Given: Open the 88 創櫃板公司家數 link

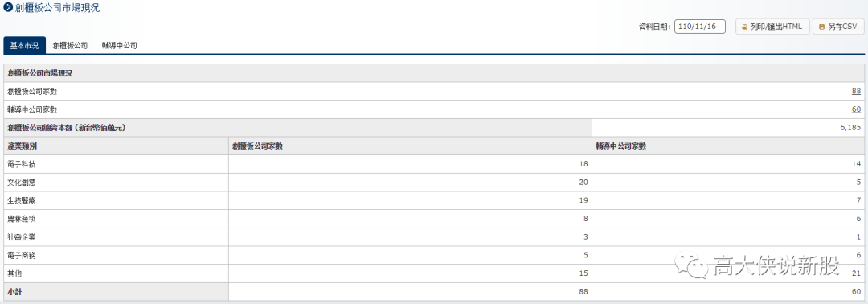Looking at the screenshot, I should pos(857,92).
